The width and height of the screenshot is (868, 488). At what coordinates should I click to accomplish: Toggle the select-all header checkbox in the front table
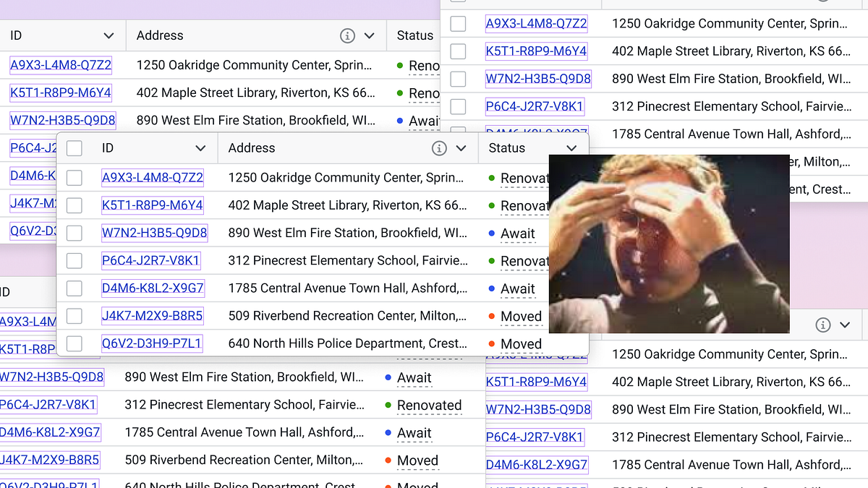coord(74,148)
